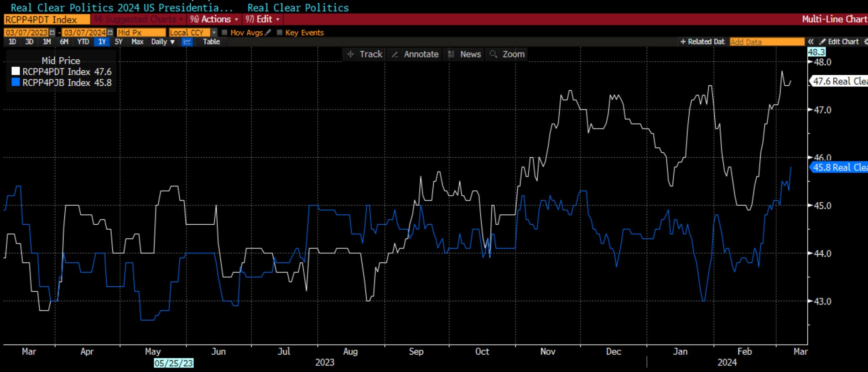This screenshot has height=372, width=868.
Task: Select the 5Y range tab
Action: 119,41
